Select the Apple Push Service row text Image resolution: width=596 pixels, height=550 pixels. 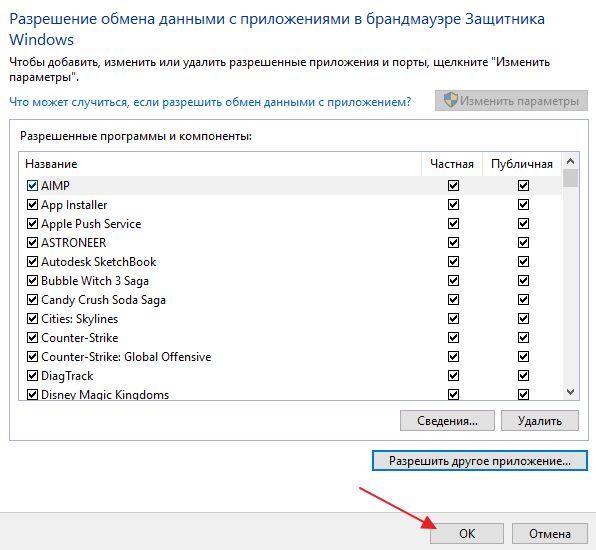tap(91, 224)
